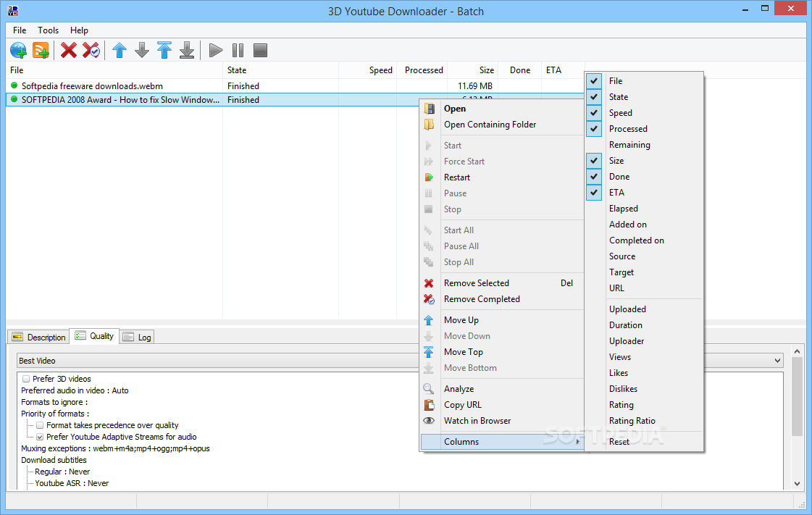The height and width of the screenshot is (515, 812).
Task: Click eye icon beside Watch in Browser
Action: tap(429, 421)
